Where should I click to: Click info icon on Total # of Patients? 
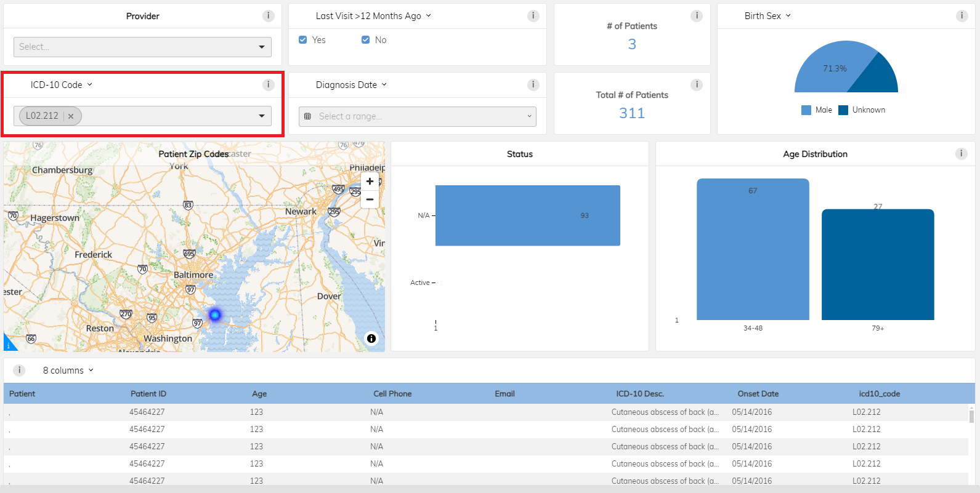point(697,85)
